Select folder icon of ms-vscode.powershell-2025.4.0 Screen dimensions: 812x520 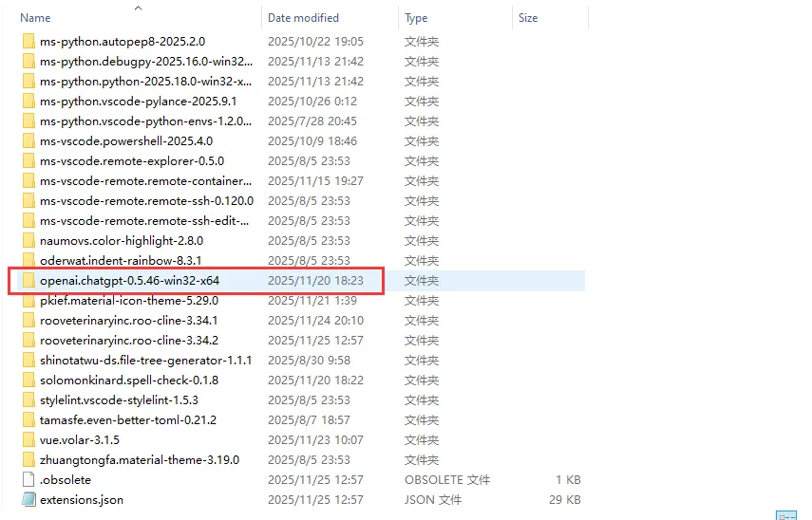pos(29,140)
